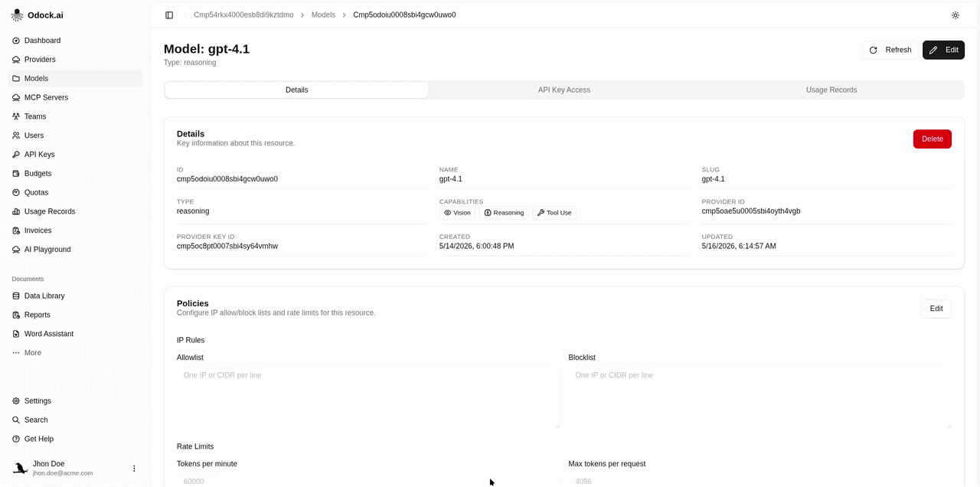Click the Max tokens per request field
The width and height of the screenshot is (980, 487).
[x=759, y=481]
